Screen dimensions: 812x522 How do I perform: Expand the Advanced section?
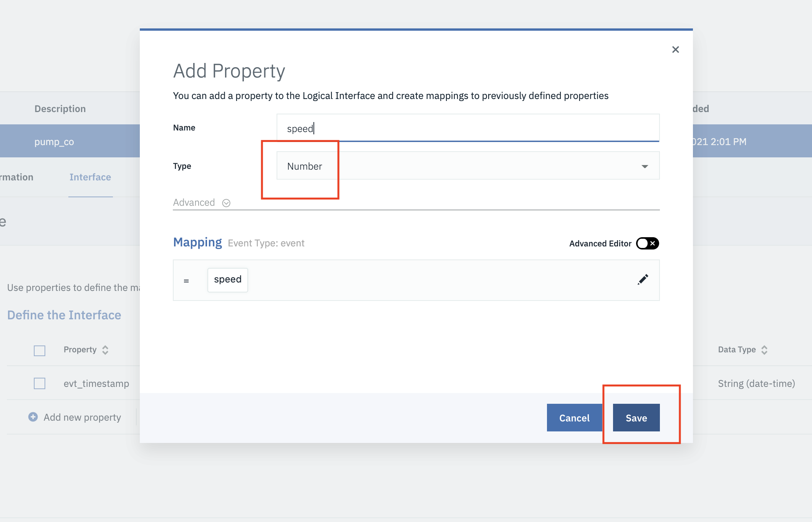click(194, 203)
